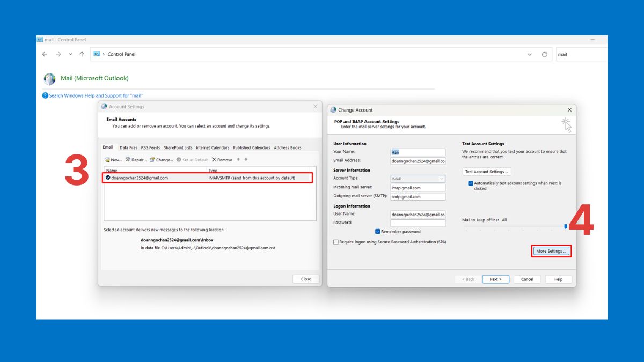Screen dimensions: 644x362
Task: Click Repair... in Account Settings toolbar
Action: pos(136,160)
